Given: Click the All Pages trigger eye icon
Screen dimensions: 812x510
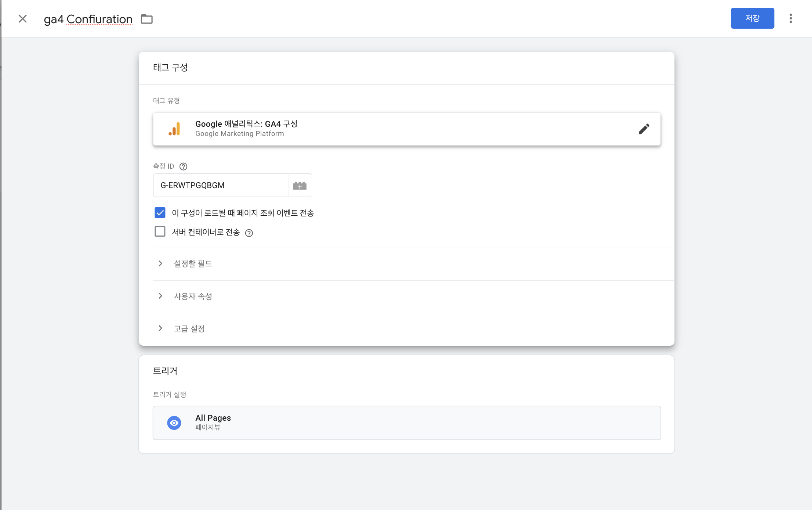Looking at the screenshot, I should coord(174,423).
